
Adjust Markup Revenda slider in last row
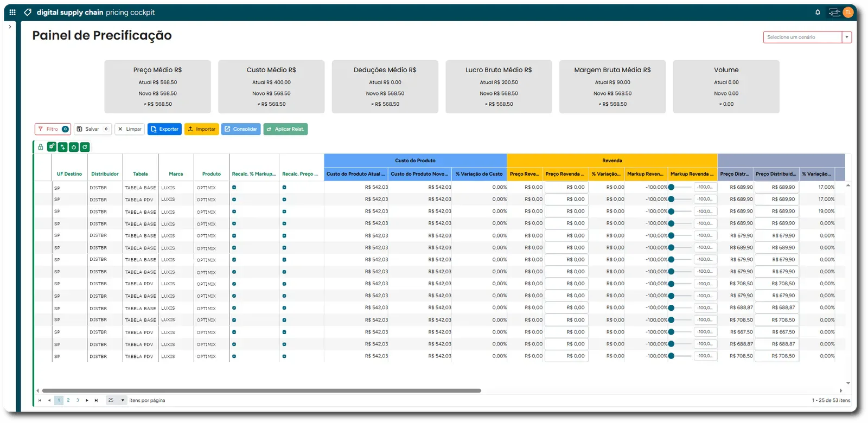(x=680, y=356)
